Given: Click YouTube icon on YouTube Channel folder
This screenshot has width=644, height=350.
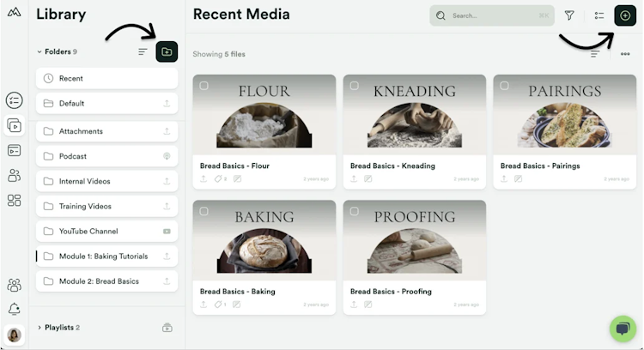Looking at the screenshot, I should pyautogui.click(x=167, y=232).
